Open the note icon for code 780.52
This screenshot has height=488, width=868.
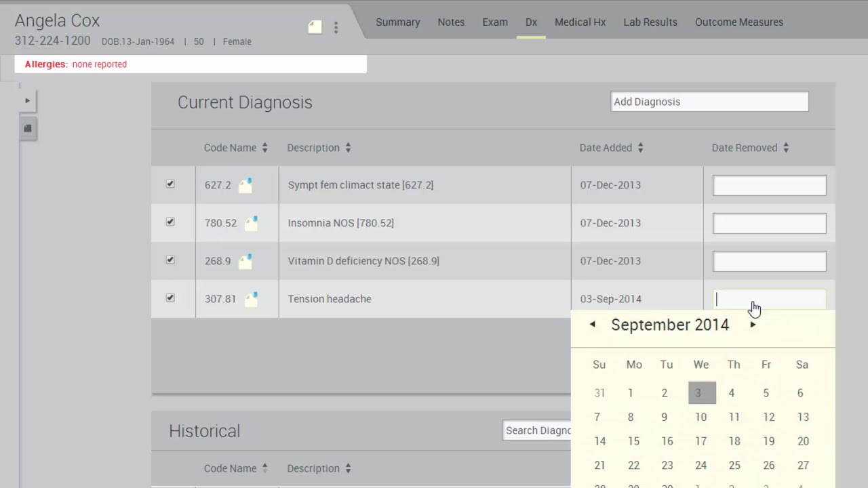point(252,223)
